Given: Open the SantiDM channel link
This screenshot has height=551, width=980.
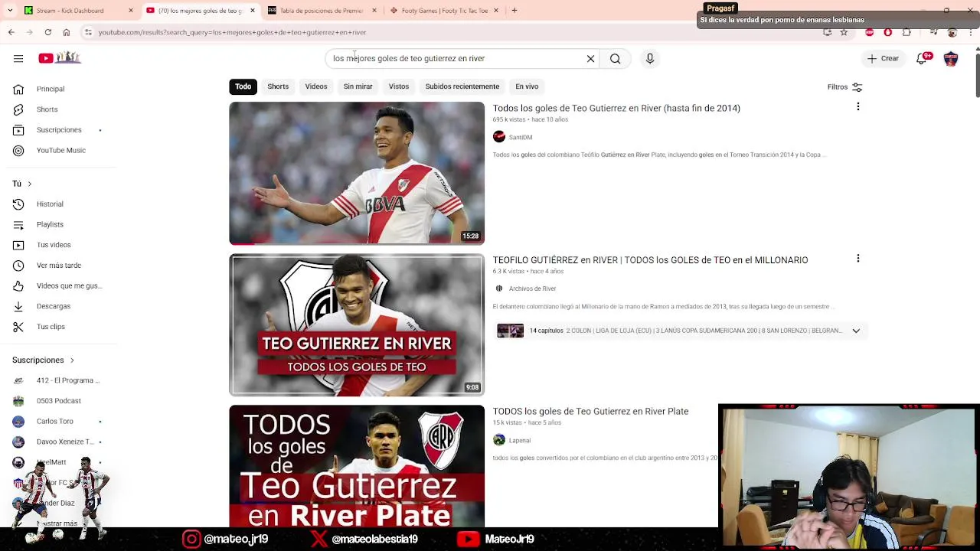Looking at the screenshot, I should point(521,137).
